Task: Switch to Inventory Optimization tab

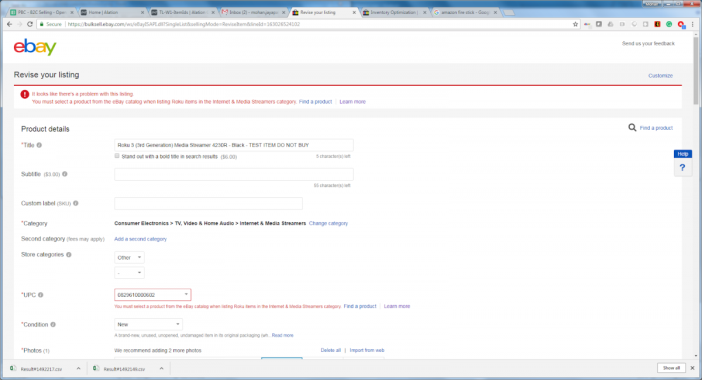Action: 394,13
